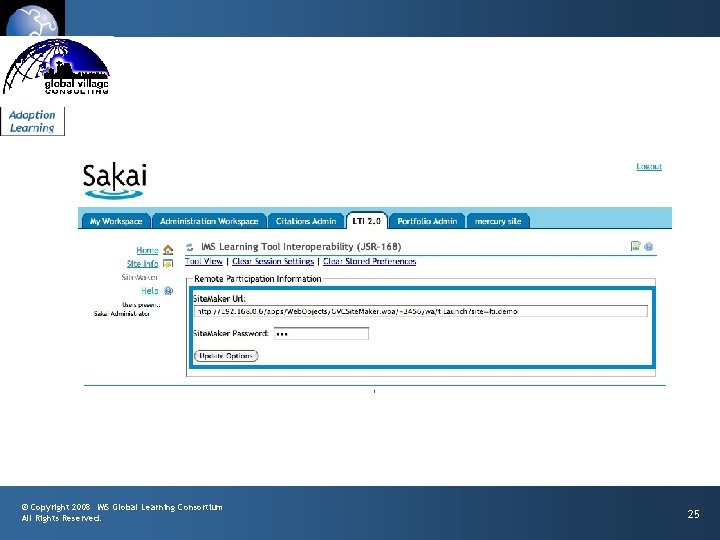Open the Portfolio Admin tab
This screenshot has width=720, height=540.
tap(427, 221)
